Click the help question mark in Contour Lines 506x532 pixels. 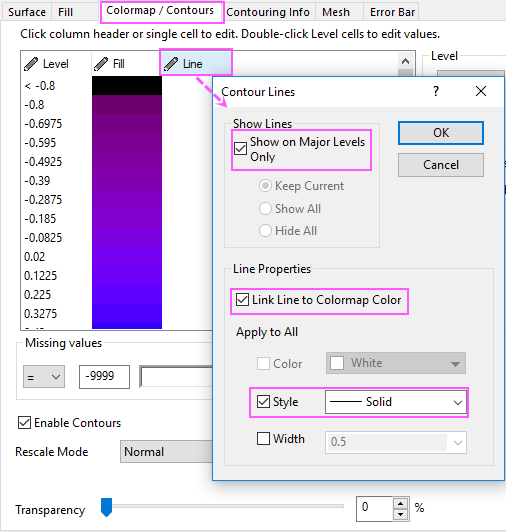point(436,91)
